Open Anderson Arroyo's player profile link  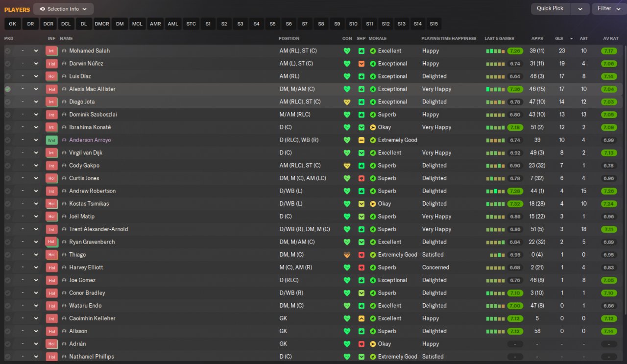pos(90,140)
